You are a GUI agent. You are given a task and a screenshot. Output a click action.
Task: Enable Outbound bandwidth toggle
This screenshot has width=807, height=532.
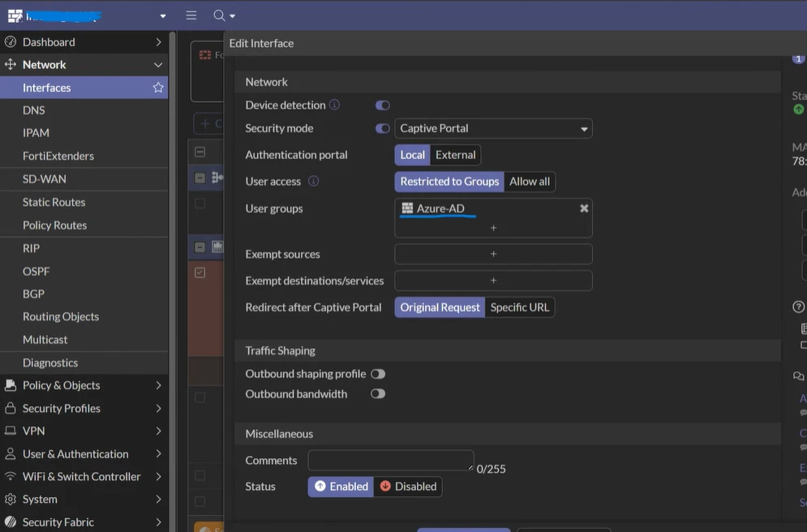click(x=378, y=394)
